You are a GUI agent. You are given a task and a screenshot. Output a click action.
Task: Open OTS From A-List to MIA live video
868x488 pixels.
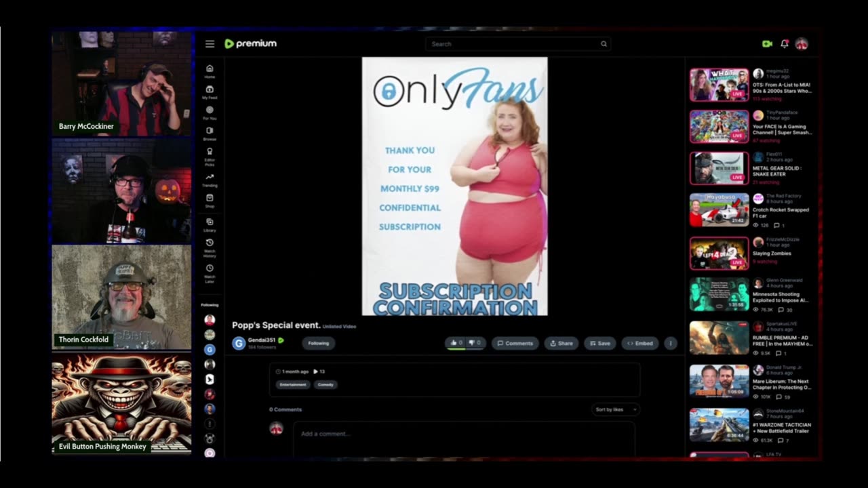719,84
